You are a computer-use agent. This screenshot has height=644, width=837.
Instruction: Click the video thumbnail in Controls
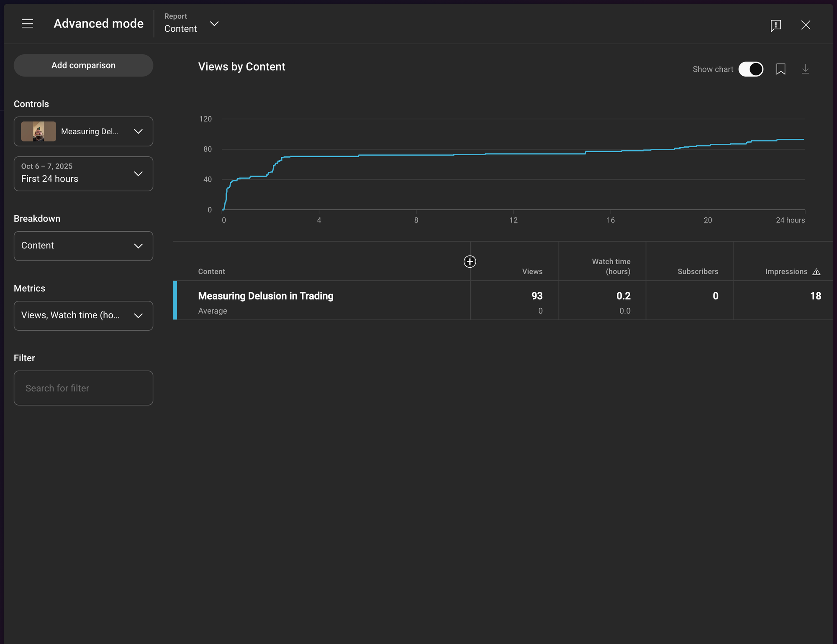pyautogui.click(x=39, y=131)
